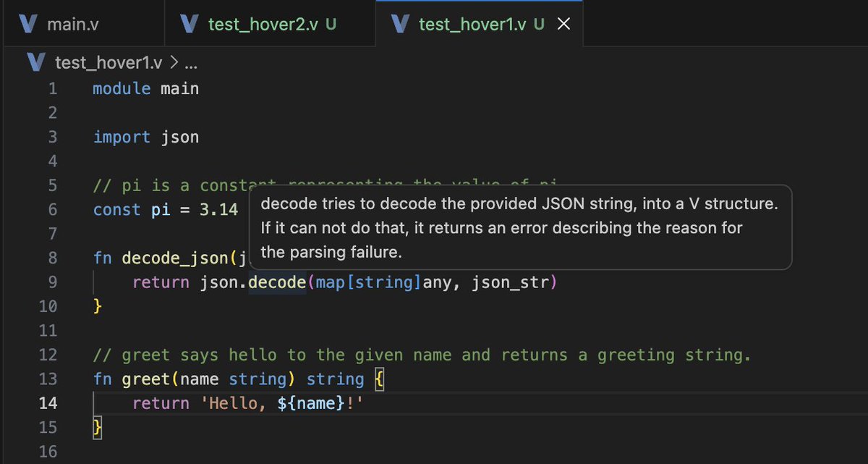
Task: Click the pi comment on line 5
Action: [325, 185]
